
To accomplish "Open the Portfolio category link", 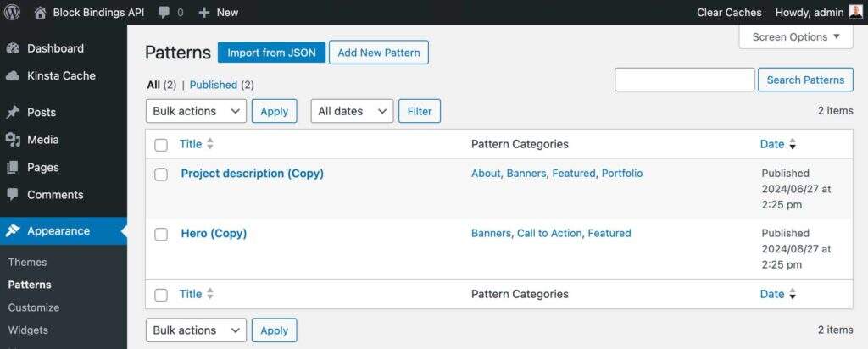I will [621, 173].
